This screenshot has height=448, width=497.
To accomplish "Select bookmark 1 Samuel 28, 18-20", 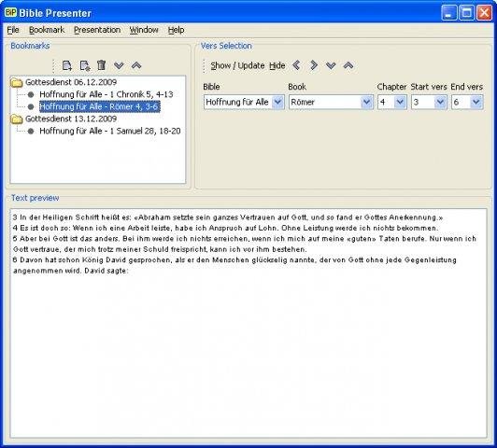I will pos(110,131).
